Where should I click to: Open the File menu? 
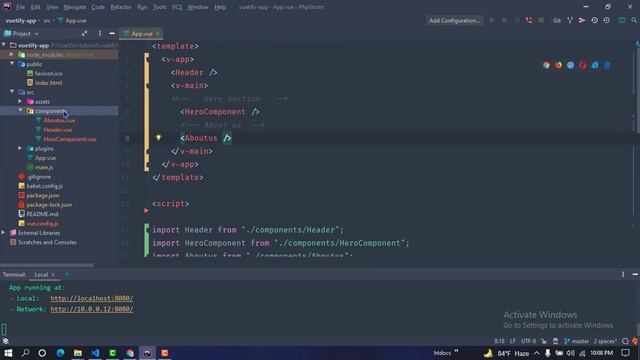[x=20, y=7]
